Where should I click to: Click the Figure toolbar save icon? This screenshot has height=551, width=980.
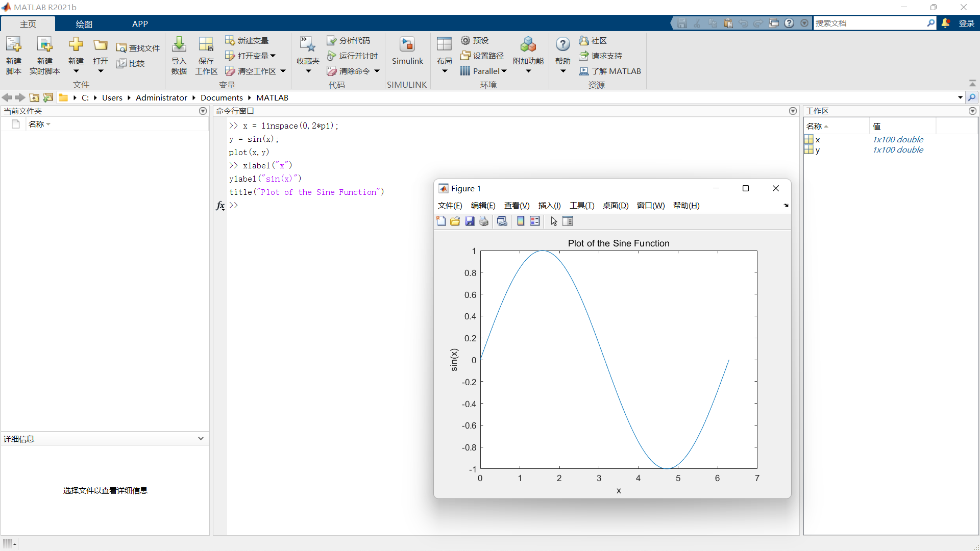(470, 221)
